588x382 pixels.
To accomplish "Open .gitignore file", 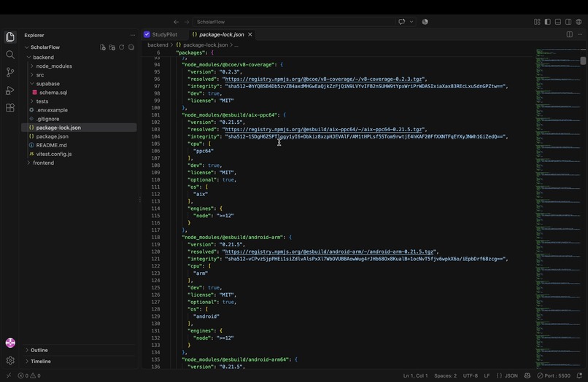I will click(47, 119).
